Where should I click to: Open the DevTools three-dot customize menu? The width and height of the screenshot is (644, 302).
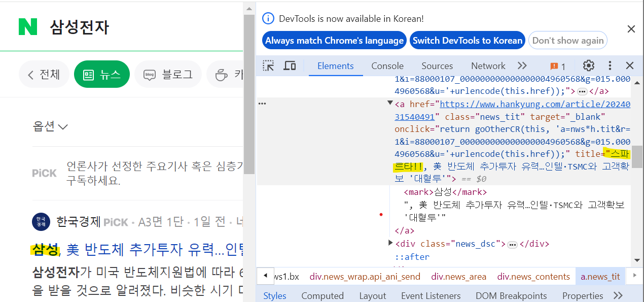(610, 65)
